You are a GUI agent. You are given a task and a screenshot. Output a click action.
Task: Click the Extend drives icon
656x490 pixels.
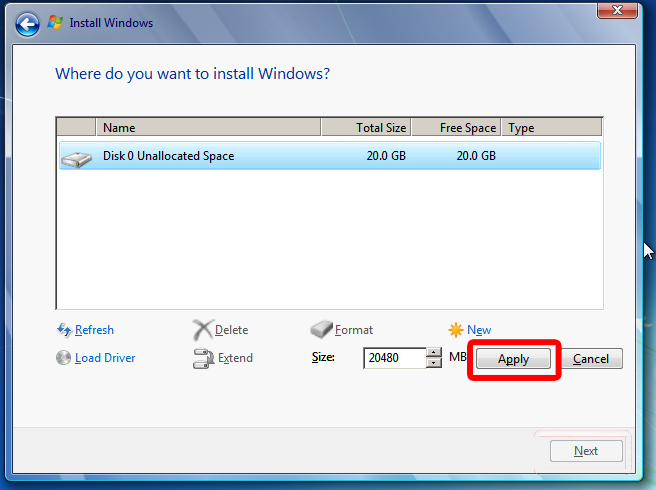point(203,358)
